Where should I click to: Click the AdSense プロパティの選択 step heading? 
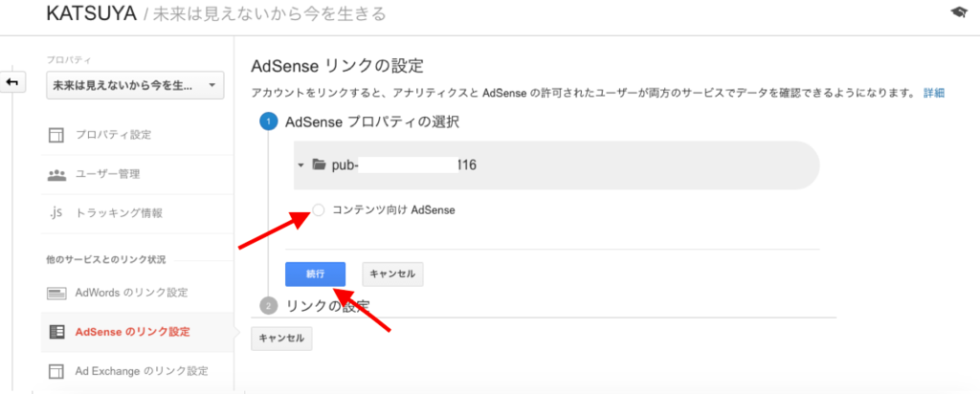372,122
